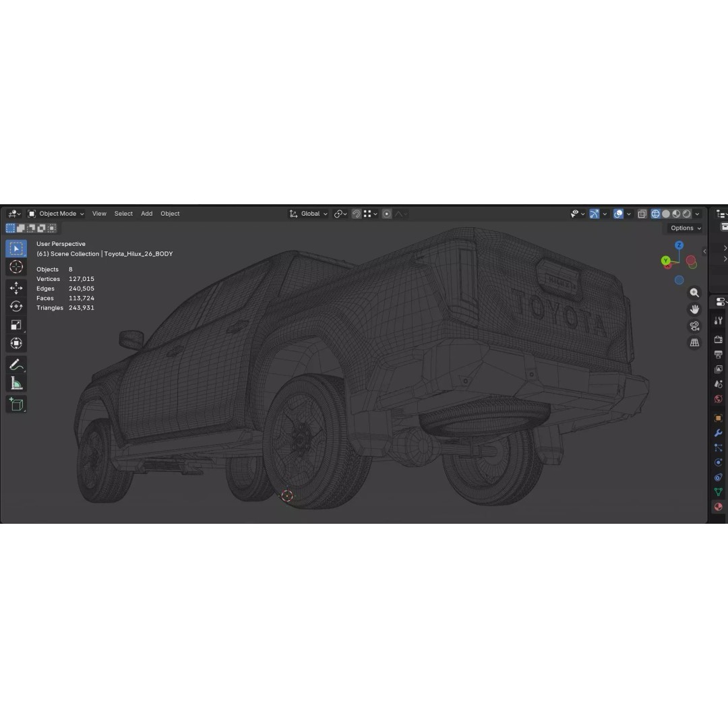Activate the 3D Cursor tool
Image resolution: width=728 pixels, height=728 pixels.
tap(16, 267)
